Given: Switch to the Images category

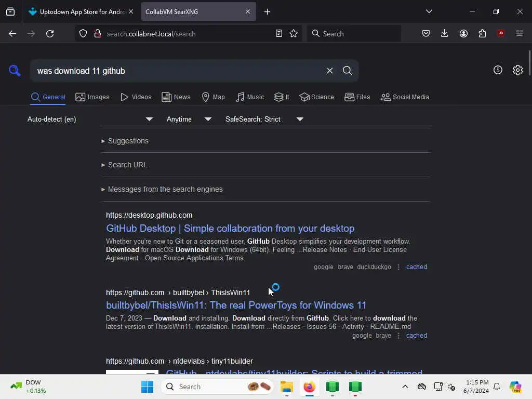Looking at the screenshot, I should pos(92,97).
